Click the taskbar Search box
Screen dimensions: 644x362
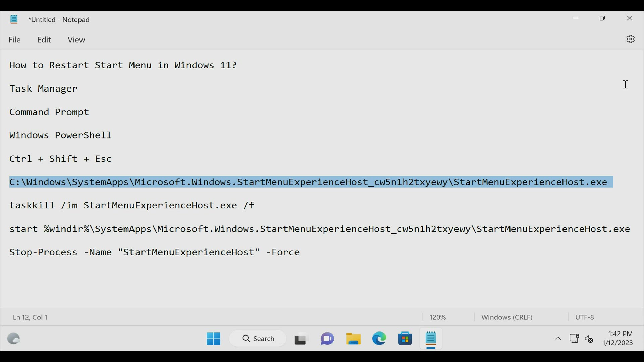pyautogui.click(x=258, y=339)
